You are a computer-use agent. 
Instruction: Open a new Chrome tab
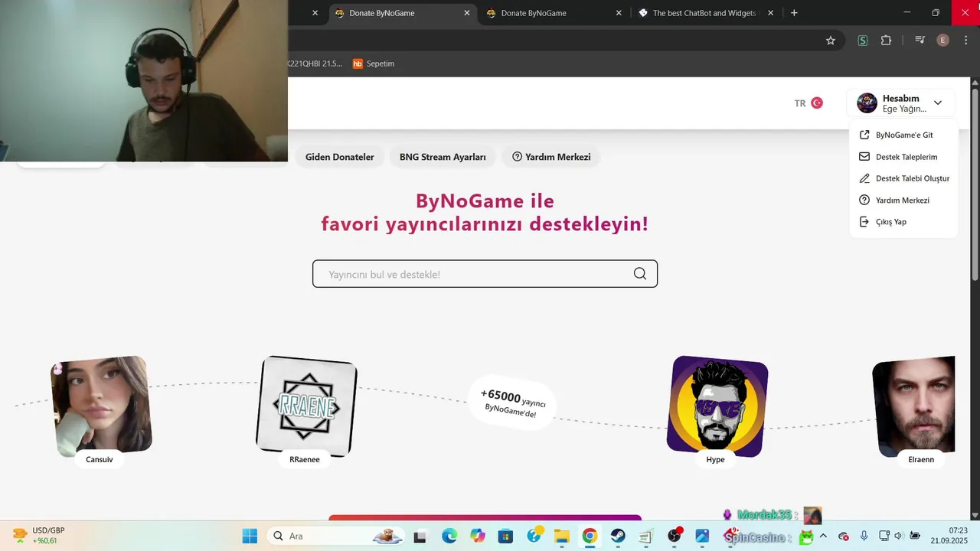coord(794,13)
